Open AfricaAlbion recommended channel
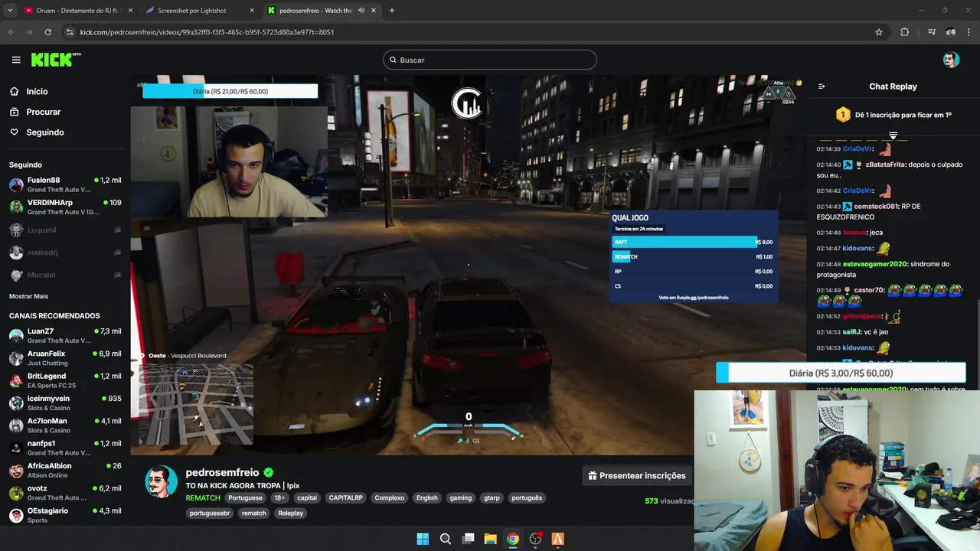980x551 pixels. [65, 470]
